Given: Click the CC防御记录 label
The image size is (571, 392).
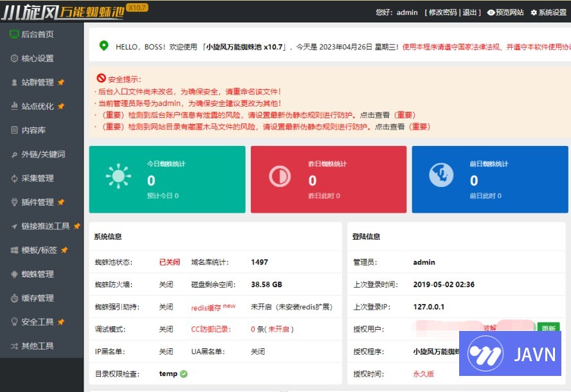Looking at the screenshot, I should point(210,330).
